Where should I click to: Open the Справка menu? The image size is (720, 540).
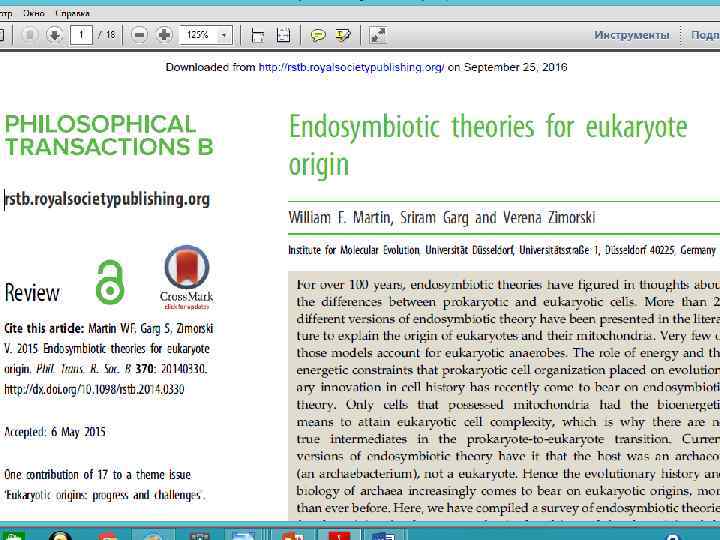pyautogui.click(x=72, y=13)
